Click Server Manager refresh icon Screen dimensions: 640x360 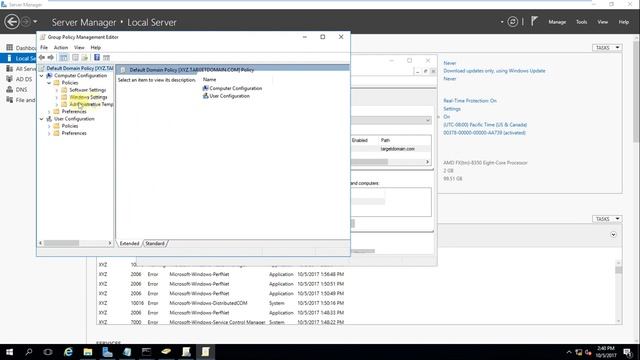513,22
